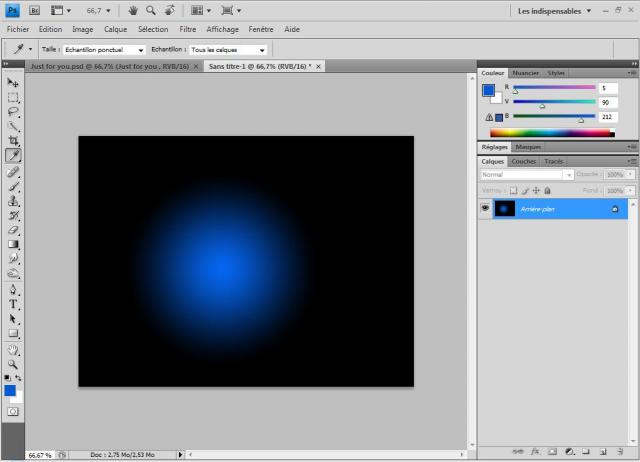Click the gamut warning triangle icon
This screenshot has width=640, height=462.
489,117
